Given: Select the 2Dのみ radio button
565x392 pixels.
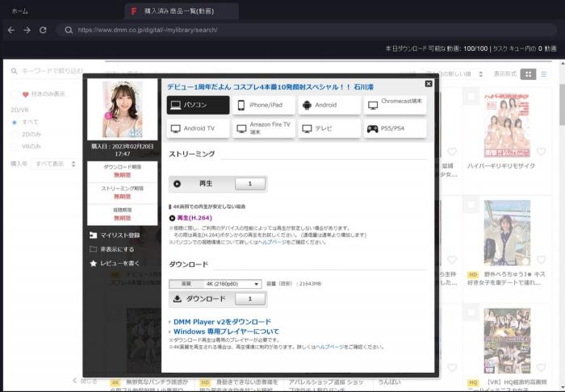Looking at the screenshot, I should click(15, 135).
